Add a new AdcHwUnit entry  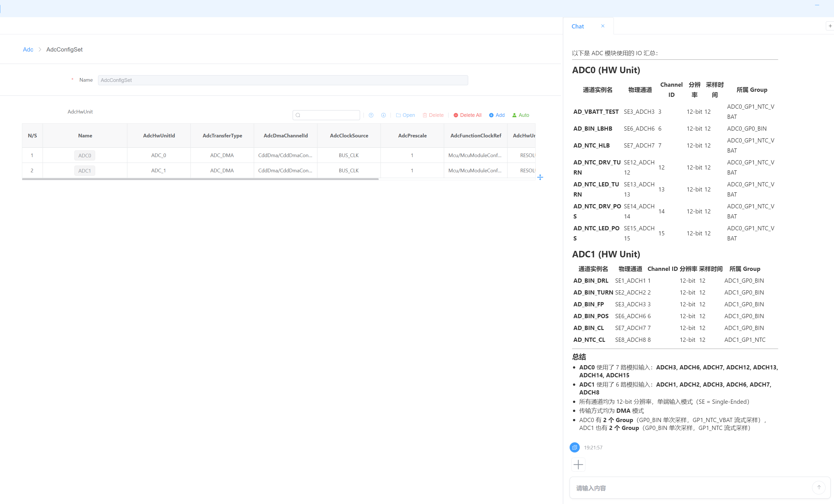click(x=496, y=115)
